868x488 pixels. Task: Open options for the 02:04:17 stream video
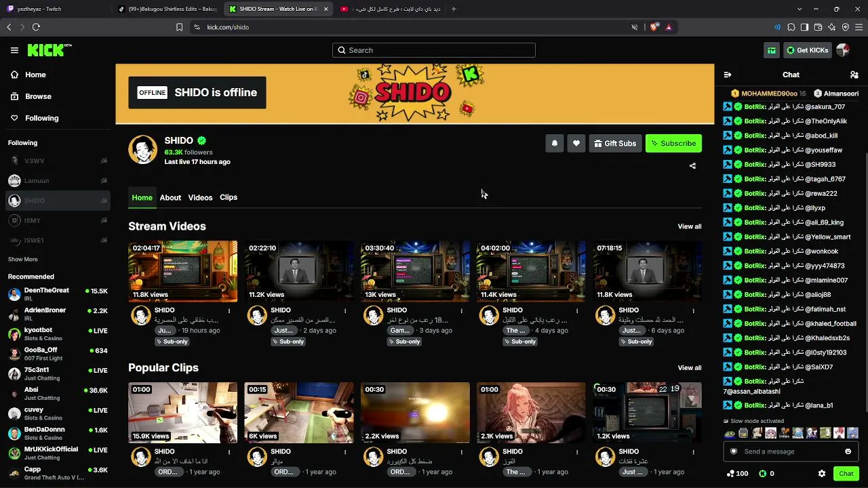click(229, 310)
